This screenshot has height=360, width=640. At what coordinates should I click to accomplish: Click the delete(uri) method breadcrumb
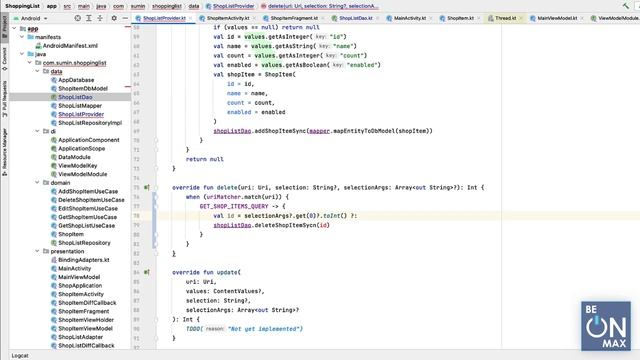320,6
